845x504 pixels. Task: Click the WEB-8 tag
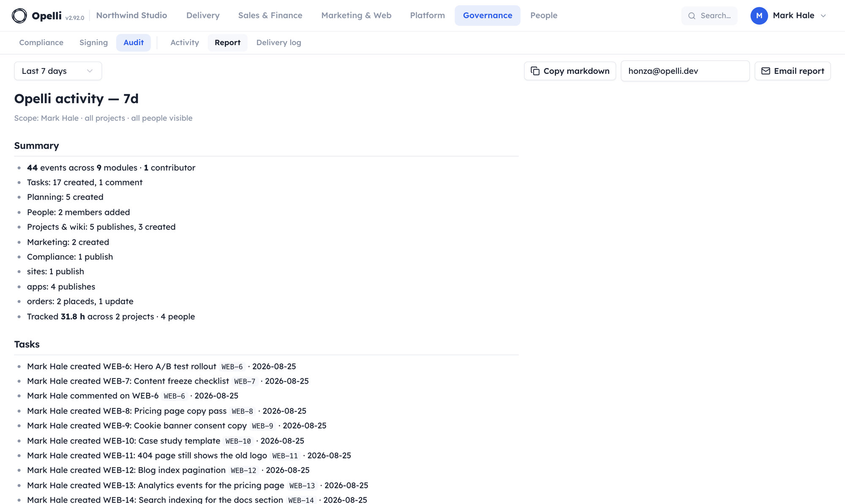(242, 412)
